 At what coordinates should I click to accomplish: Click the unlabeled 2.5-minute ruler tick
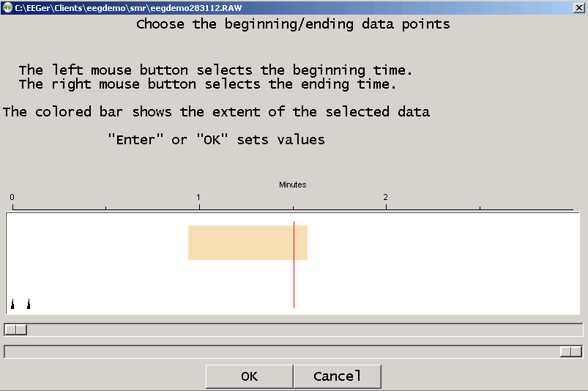(x=480, y=209)
